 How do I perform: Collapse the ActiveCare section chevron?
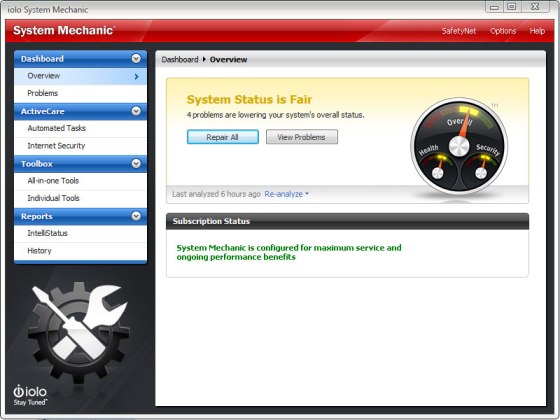point(136,111)
